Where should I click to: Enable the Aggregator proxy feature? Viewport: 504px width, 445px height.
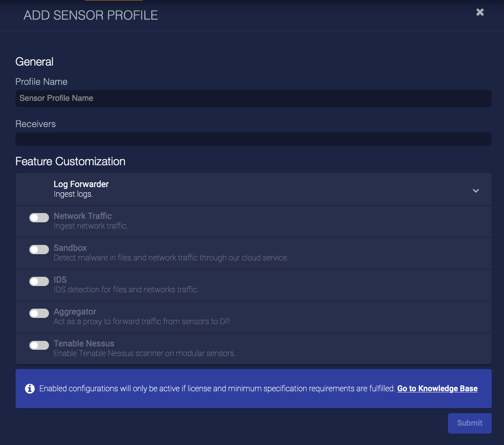click(39, 313)
